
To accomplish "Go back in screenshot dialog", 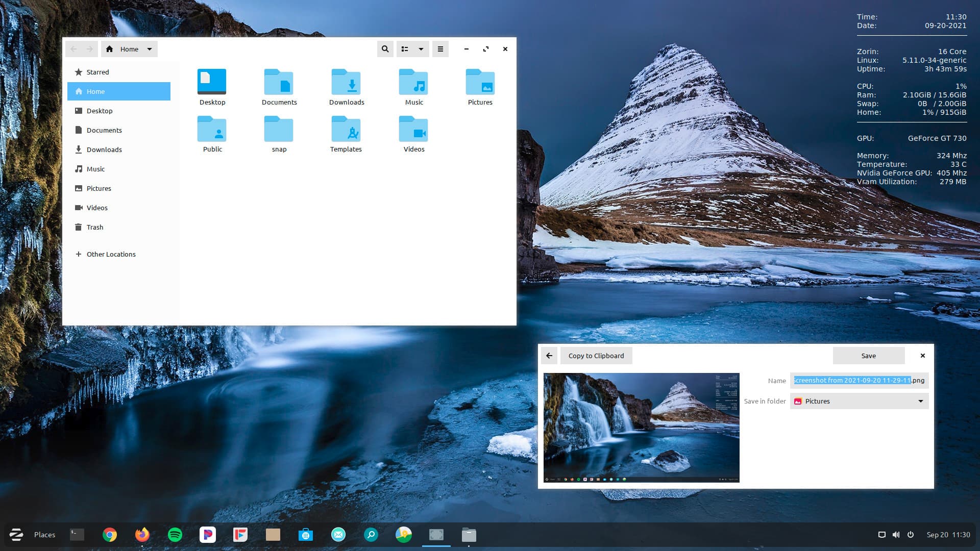I will pos(549,356).
